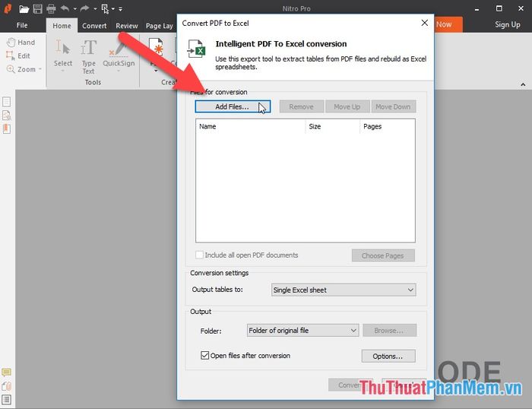
Task: Maximize the Nitro Pro window
Action: click(499, 8)
